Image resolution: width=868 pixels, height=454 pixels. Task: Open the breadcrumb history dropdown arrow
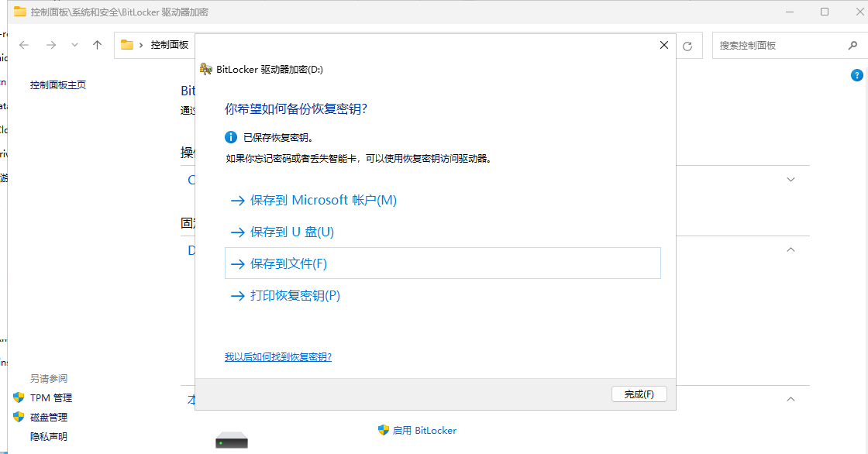tap(74, 45)
